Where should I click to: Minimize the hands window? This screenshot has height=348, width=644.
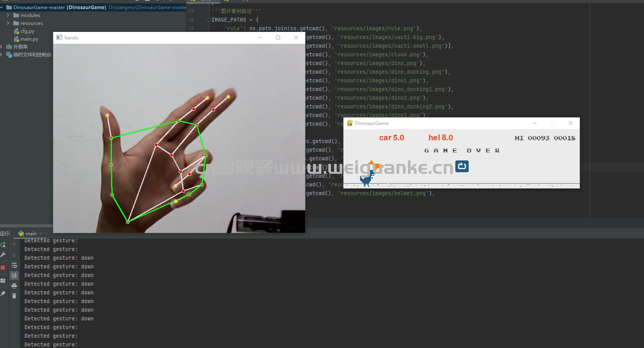point(260,37)
